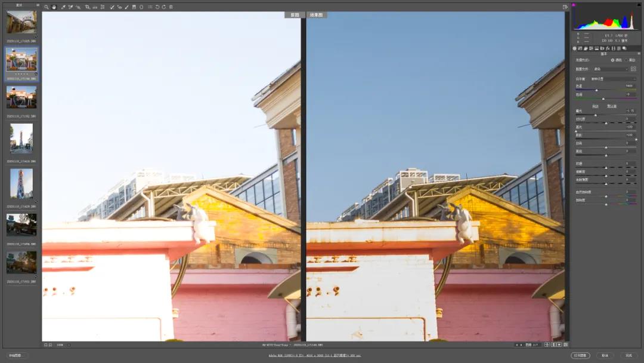Adjust the Temperature slider handle
The width and height of the screenshot is (644, 363).
597,90
